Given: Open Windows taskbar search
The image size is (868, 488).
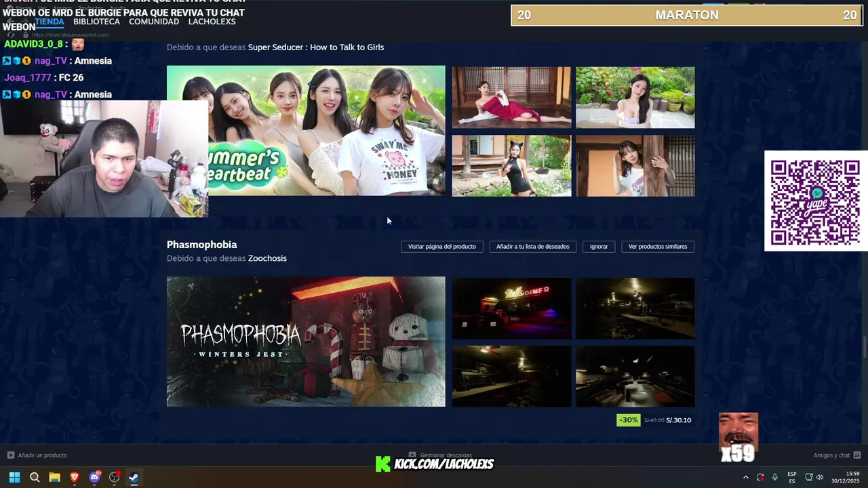Looking at the screenshot, I should pyautogui.click(x=35, y=477).
